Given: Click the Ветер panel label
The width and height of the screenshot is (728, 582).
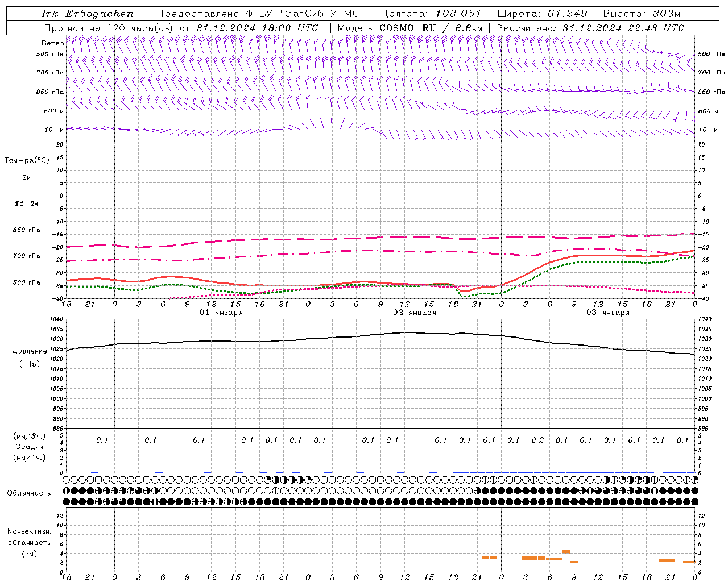Looking at the screenshot, I should (52, 43).
